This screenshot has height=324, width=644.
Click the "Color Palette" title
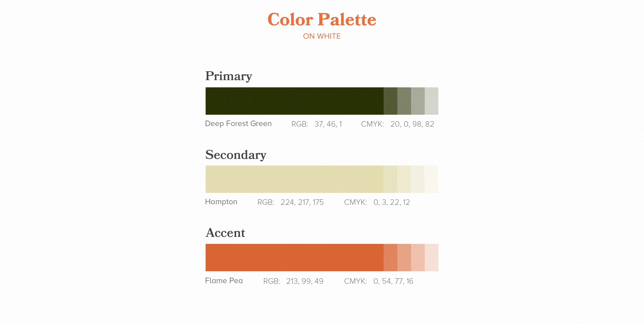tap(322, 19)
